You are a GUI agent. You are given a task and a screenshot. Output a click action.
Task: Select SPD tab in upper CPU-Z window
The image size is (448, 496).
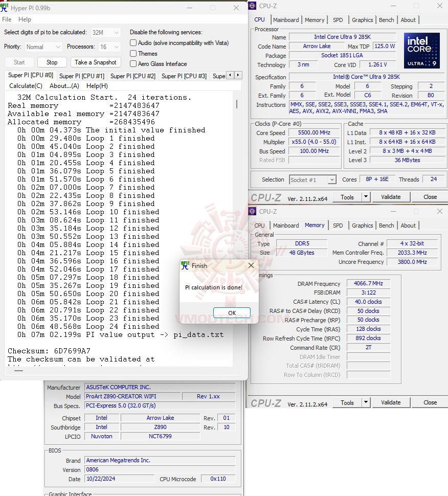[x=338, y=20]
